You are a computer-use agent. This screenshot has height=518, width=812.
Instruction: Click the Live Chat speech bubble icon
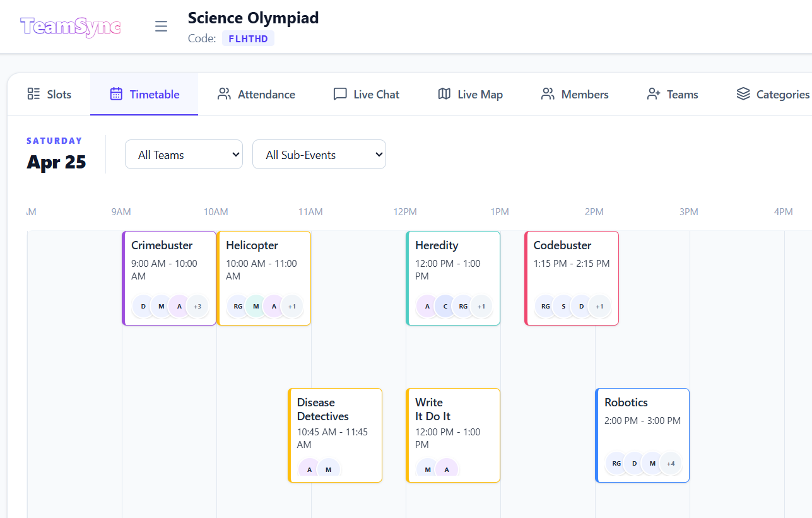point(340,94)
